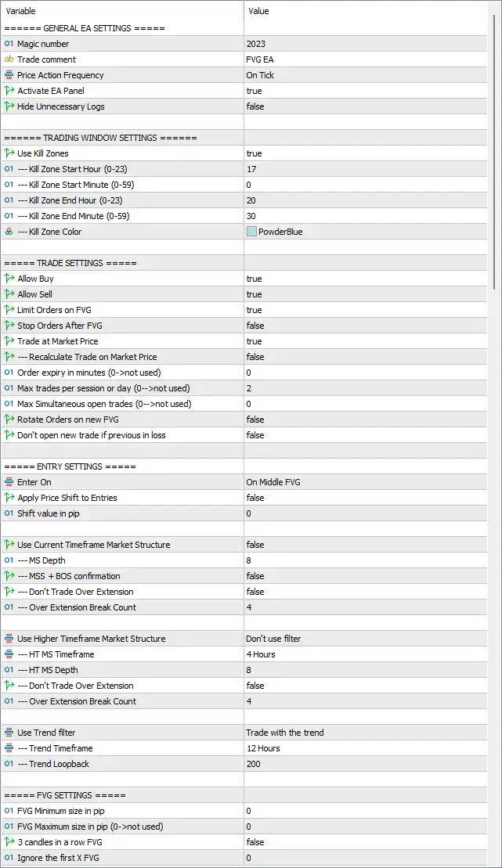Screen dimensions: 502x868
Task: Click the Magic number integer icon
Action: tap(9, 44)
